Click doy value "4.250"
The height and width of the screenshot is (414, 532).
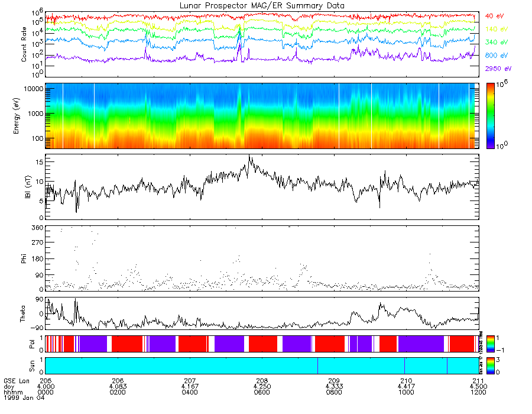(x=262, y=387)
